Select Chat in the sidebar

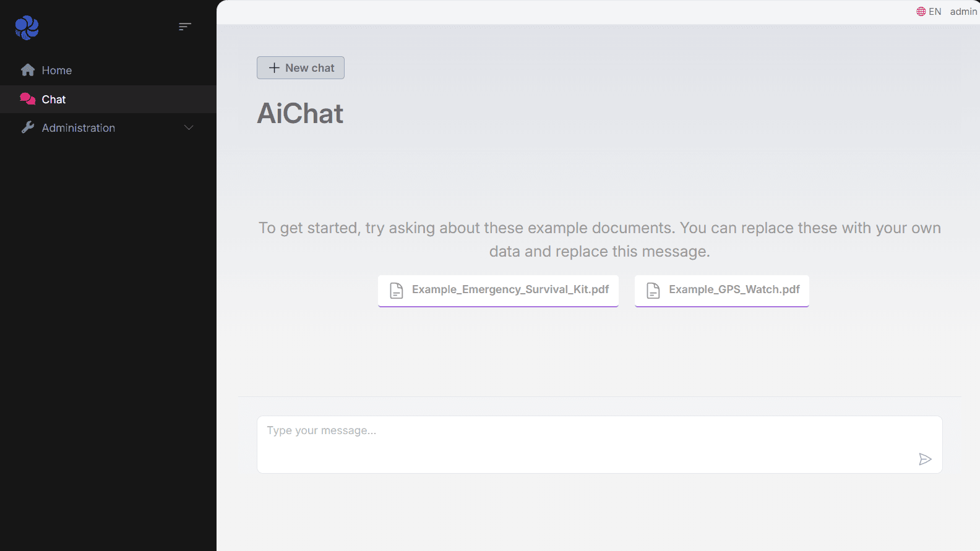[108, 99]
